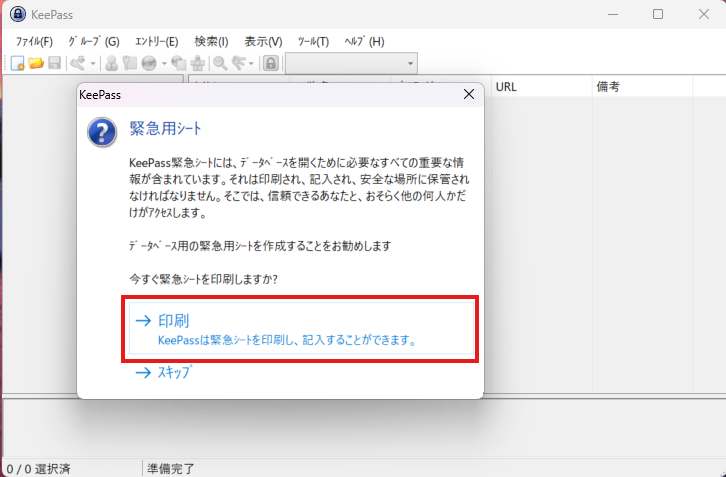Choose the スキップ command link
The height and width of the screenshot is (477, 726).
(163, 372)
